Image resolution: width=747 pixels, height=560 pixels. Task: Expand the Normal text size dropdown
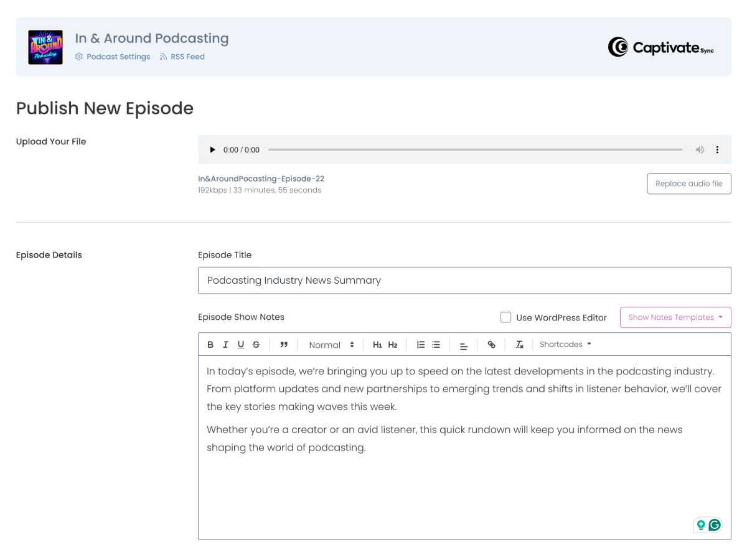coord(331,345)
